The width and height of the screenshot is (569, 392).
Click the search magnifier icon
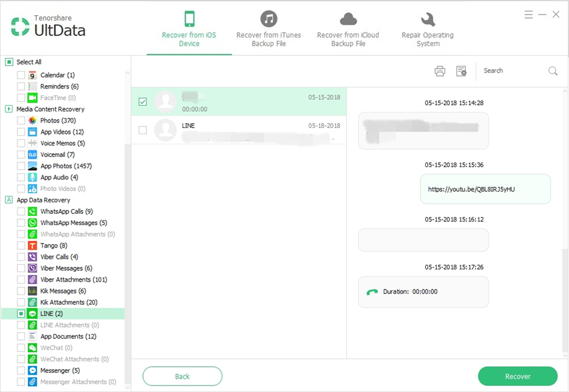point(552,71)
